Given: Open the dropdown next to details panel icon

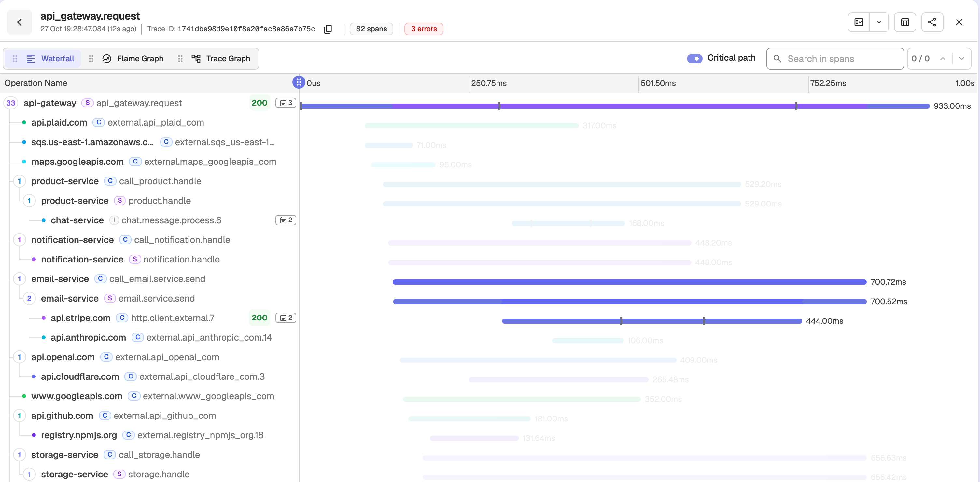Looking at the screenshot, I should 879,22.
